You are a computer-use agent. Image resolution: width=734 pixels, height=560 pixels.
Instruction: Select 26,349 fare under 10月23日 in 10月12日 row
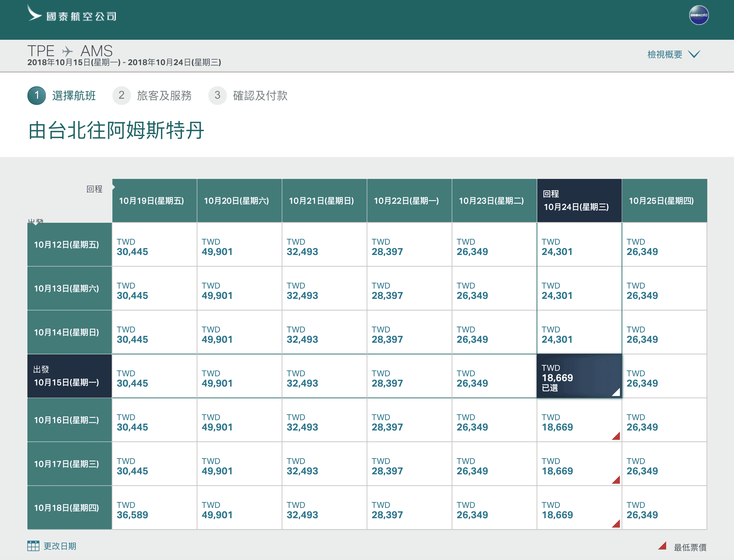coord(494,244)
